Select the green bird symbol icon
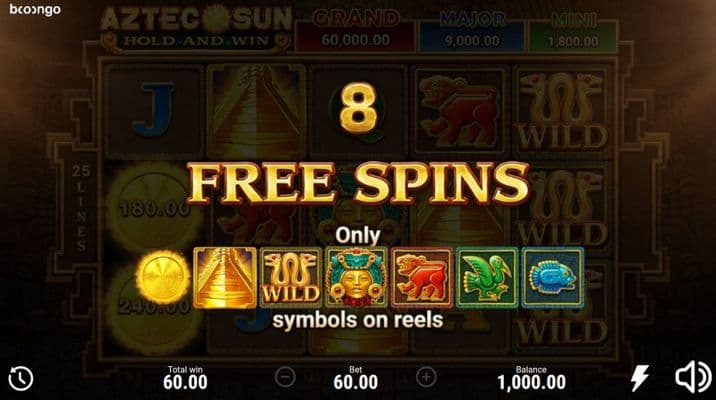Image resolution: width=716 pixels, height=400 pixels. pyautogui.click(x=487, y=278)
